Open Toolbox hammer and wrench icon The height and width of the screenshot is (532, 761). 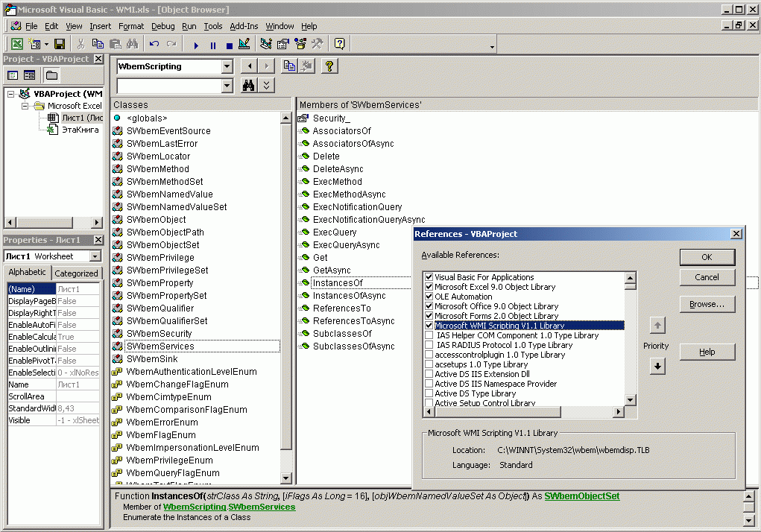(x=318, y=44)
